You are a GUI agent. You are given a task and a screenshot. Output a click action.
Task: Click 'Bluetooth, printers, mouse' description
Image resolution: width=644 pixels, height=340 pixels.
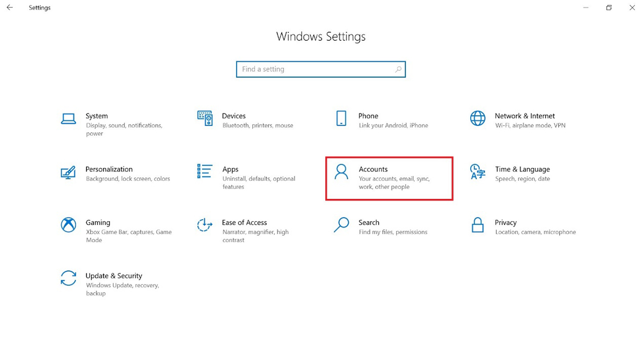pyautogui.click(x=258, y=126)
